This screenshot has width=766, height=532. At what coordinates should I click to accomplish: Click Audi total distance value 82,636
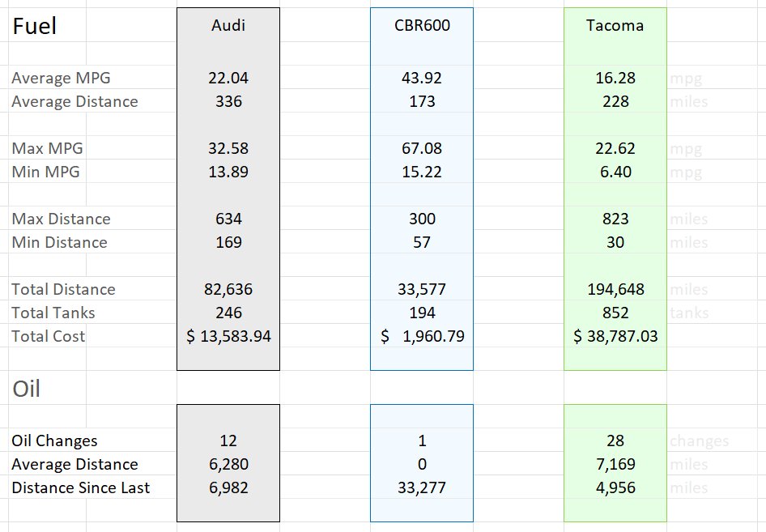coord(228,289)
